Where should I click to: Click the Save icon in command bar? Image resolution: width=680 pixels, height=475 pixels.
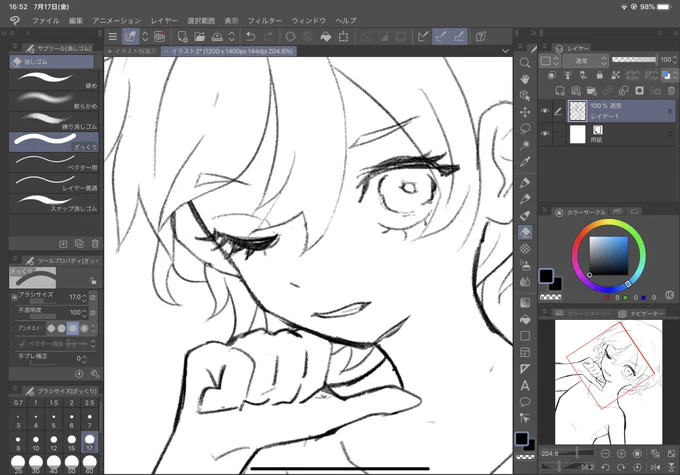pyautogui.click(x=217, y=36)
